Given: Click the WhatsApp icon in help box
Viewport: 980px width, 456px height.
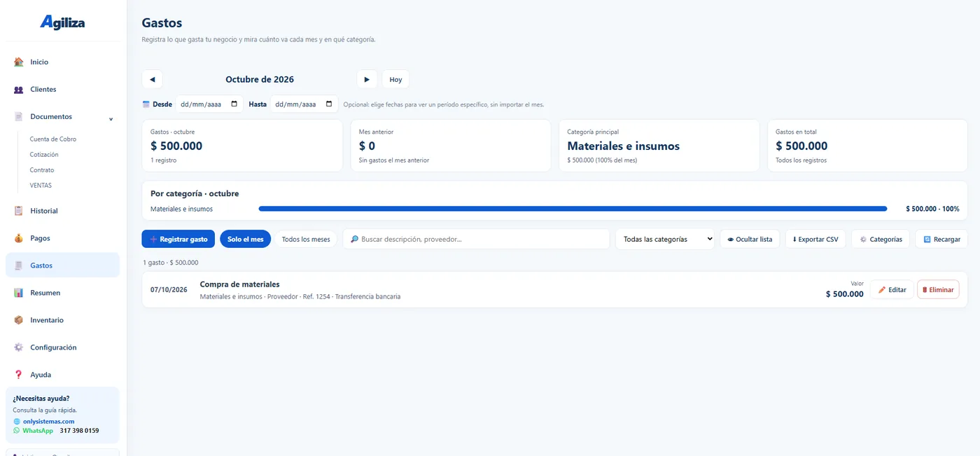Looking at the screenshot, I should click(17, 431).
